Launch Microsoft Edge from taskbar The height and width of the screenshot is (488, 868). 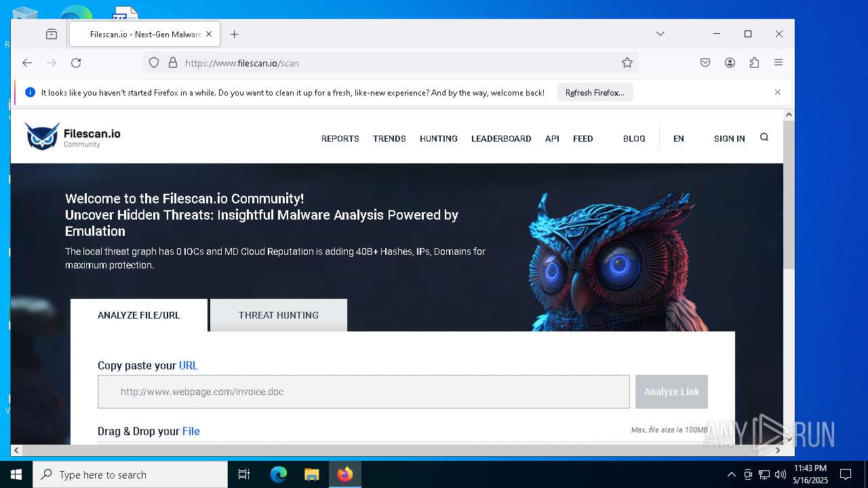point(279,474)
